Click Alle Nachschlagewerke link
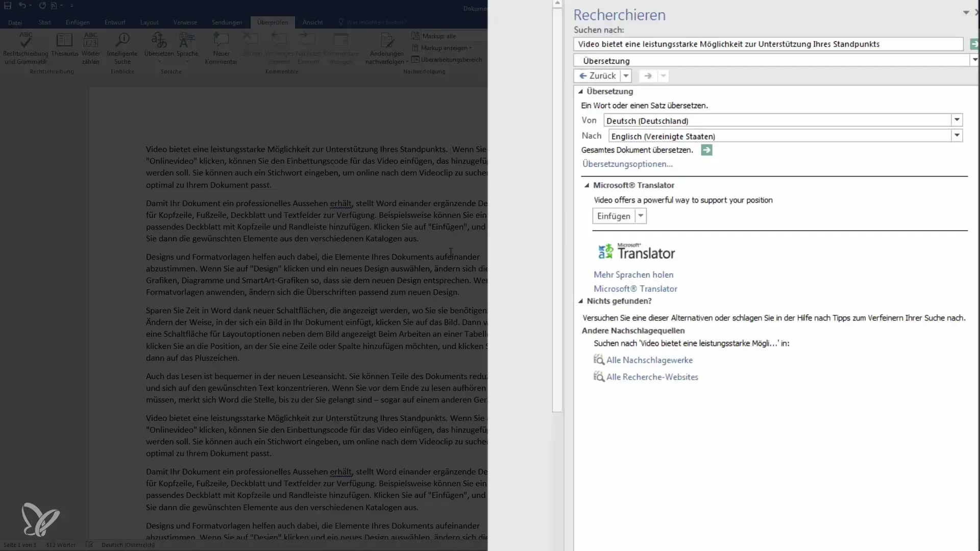Image resolution: width=980 pixels, height=551 pixels. 649,360
